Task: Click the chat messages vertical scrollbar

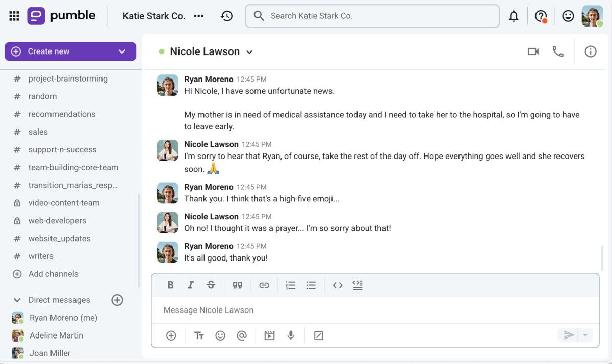Action: [x=602, y=257]
